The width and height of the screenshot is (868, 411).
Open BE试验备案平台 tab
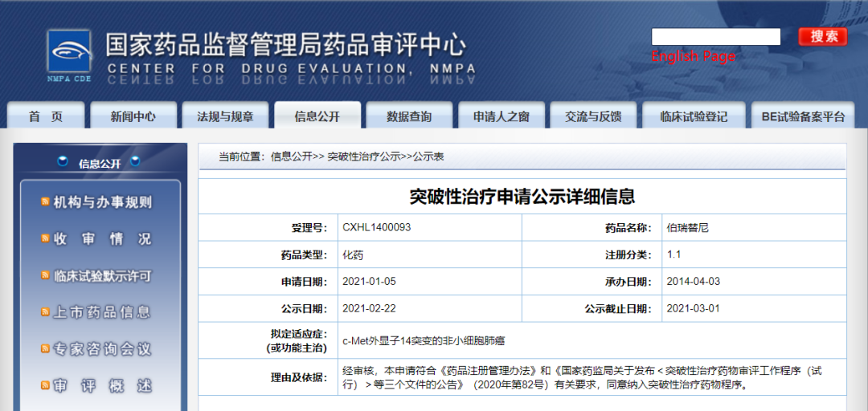(x=803, y=115)
